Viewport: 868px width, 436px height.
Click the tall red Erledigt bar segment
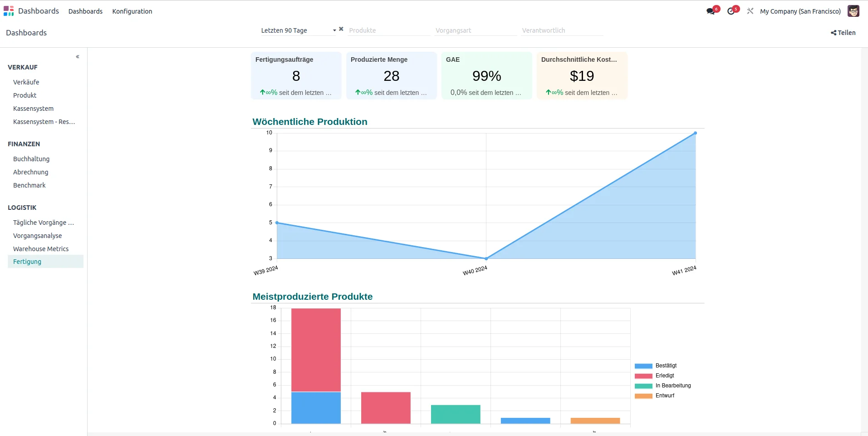click(x=316, y=350)
